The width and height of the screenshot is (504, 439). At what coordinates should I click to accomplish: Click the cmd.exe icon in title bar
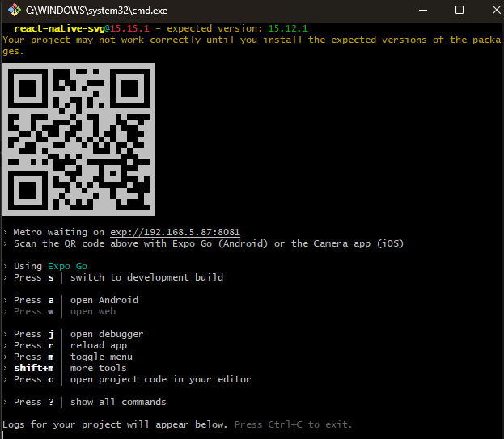click(x=11, y=11)
